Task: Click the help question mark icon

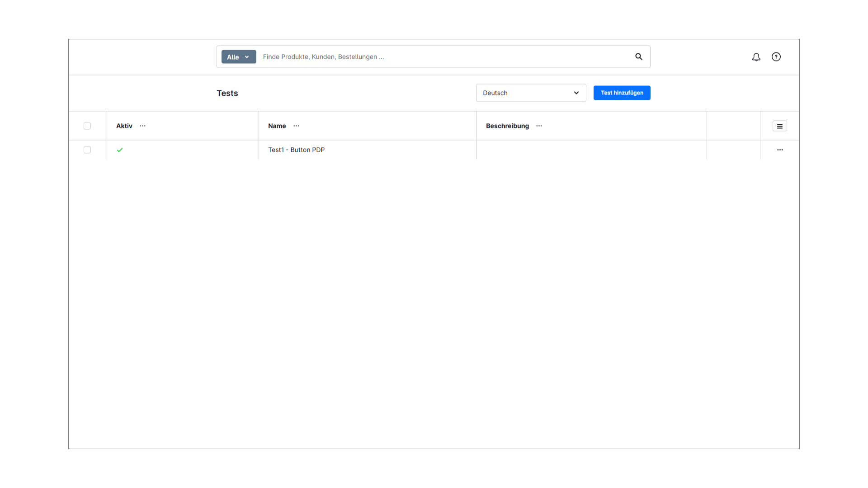Action: (x=776, y=57)
